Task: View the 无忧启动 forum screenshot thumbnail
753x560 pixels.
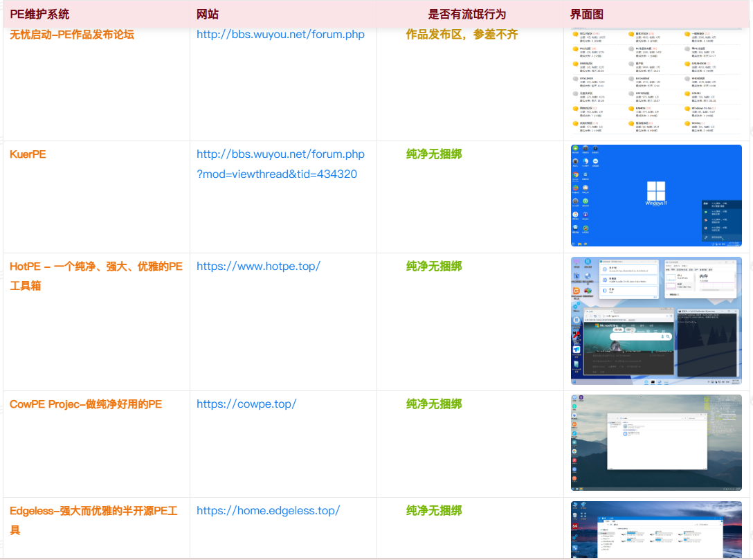Action: point(656,82)
